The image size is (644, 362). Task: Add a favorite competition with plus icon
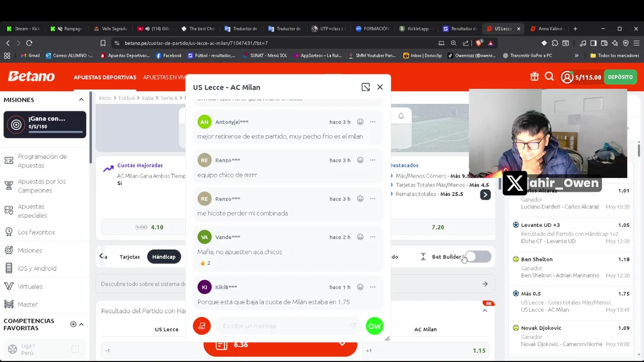point(73,324)
